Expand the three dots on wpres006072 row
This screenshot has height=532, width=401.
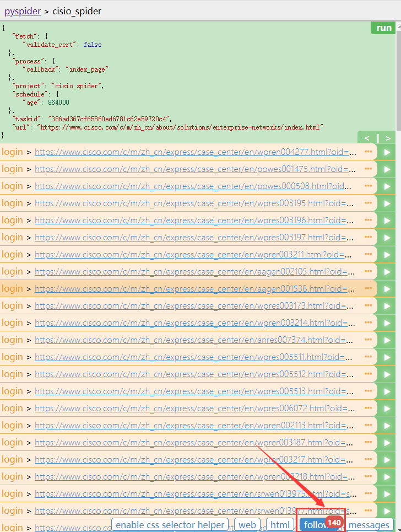pyautogui.click(x=368, y=408)
